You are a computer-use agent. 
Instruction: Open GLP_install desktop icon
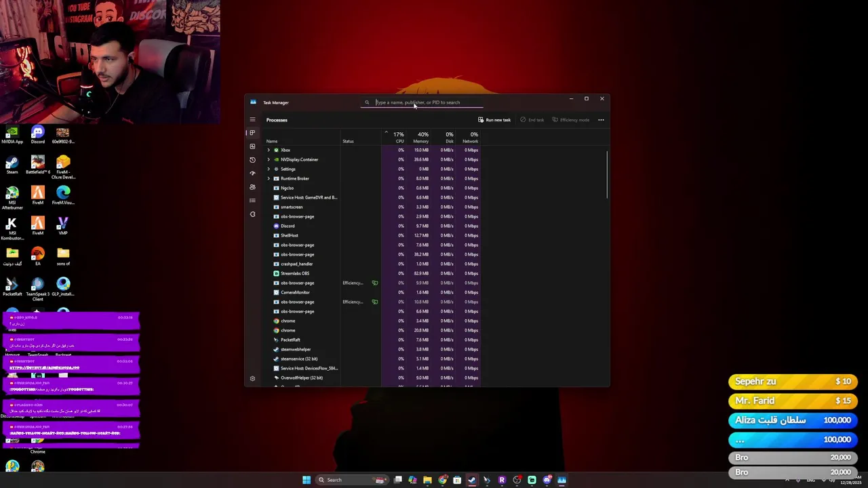[x=63, y=287]
